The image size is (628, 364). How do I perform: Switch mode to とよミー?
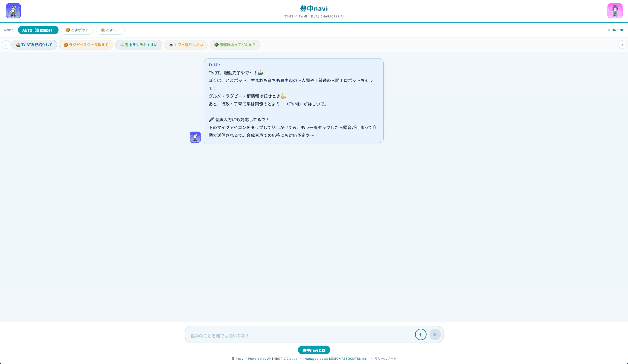click(x=110, y=30)
